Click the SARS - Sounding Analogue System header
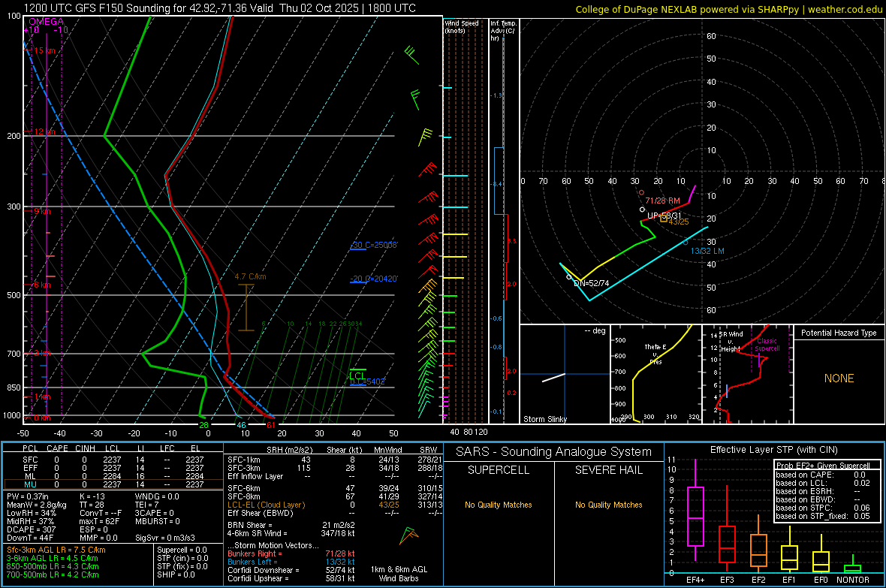Image resolution: width=886 pixels, height=588 pixels. (x=554, y=452)
